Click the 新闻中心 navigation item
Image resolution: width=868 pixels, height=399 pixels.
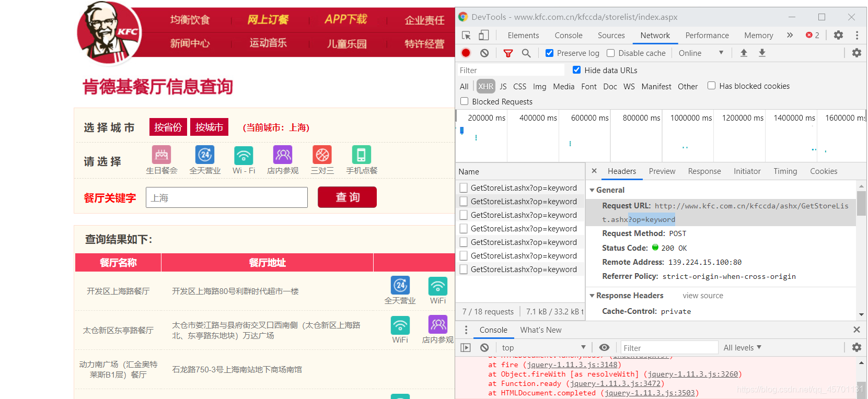(x=190, y=43)
